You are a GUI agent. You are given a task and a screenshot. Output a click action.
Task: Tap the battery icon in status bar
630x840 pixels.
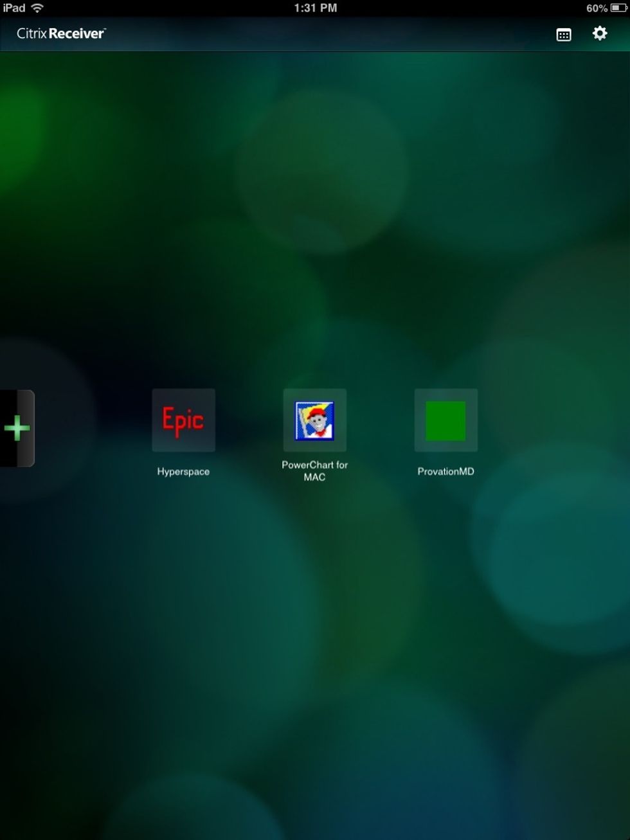[x=618, y=8]
